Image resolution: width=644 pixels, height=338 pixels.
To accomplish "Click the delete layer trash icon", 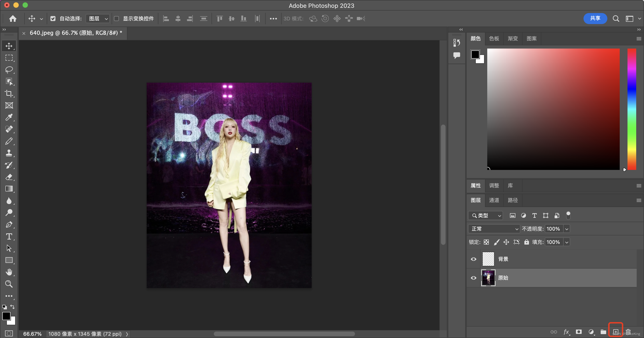I will click(x=628, y=332).
